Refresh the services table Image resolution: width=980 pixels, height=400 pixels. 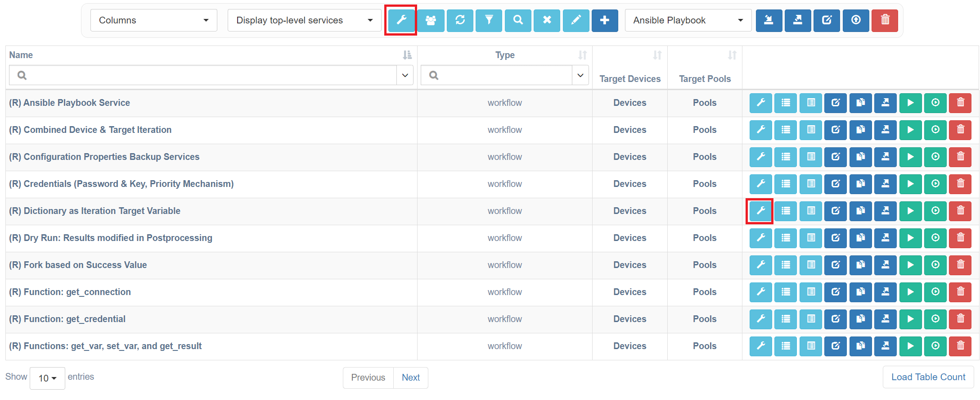coord(460,20)
